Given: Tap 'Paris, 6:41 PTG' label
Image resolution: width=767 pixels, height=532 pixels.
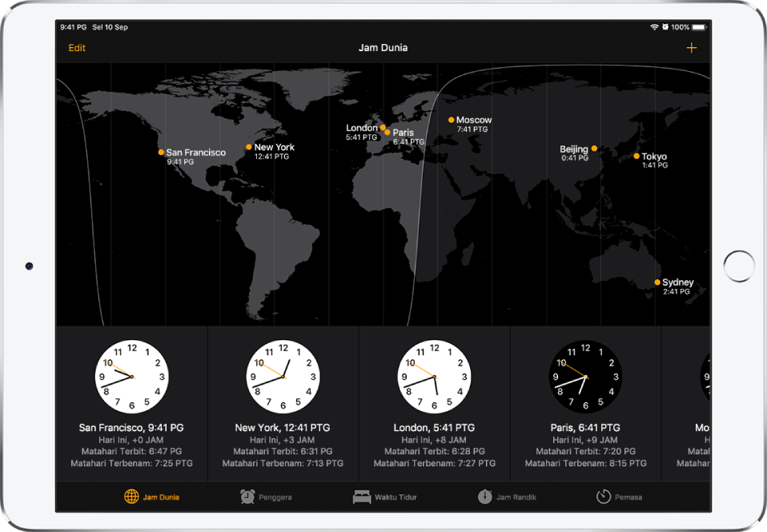Looking at the screenshot, I should point(585,427).
